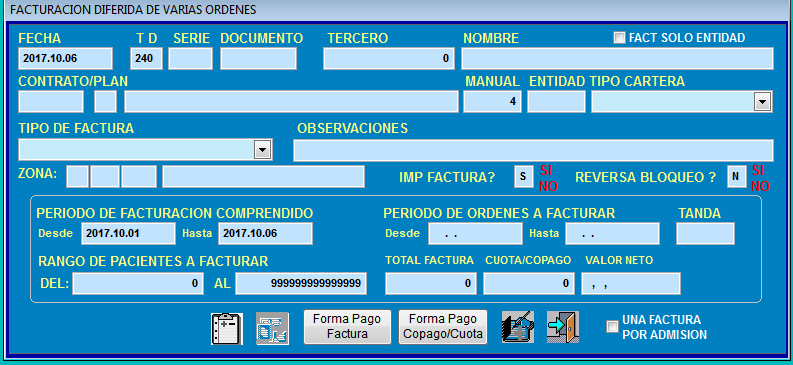
Task: Click the TANDA input field
Action: click(x=706, y=234)
